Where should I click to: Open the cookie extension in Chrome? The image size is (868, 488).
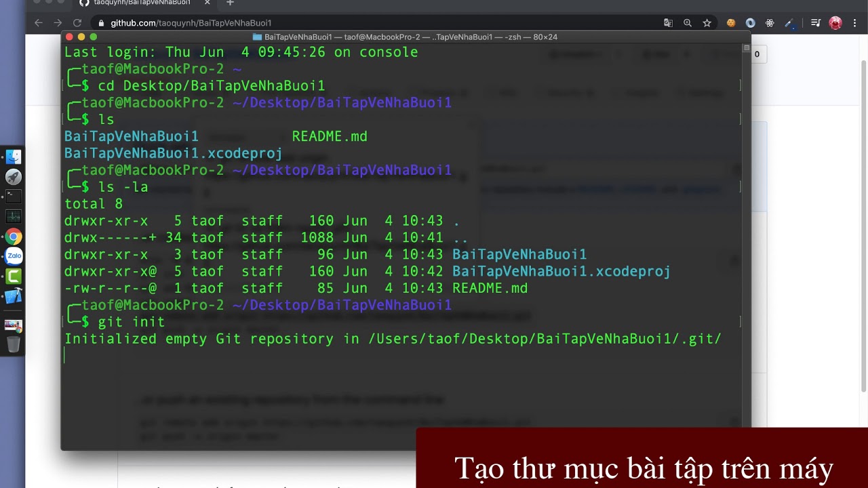point(731,23)
